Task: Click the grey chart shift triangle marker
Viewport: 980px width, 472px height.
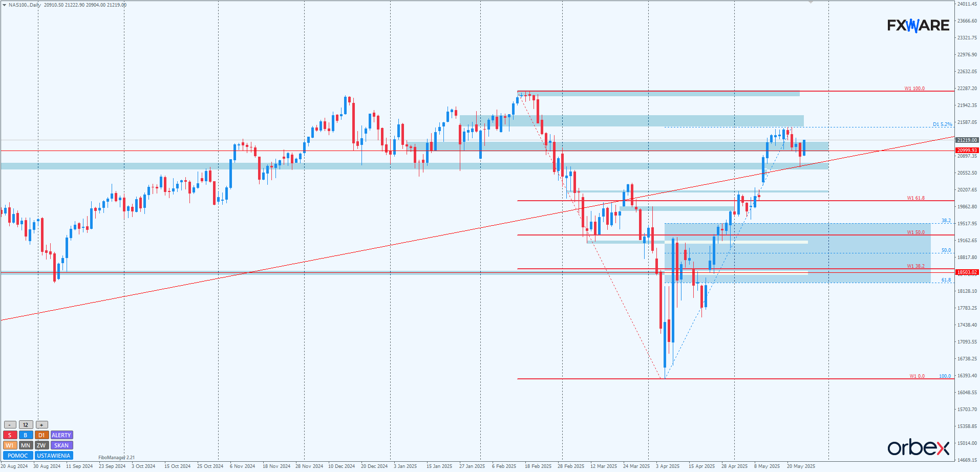Action: pos(811,3)
